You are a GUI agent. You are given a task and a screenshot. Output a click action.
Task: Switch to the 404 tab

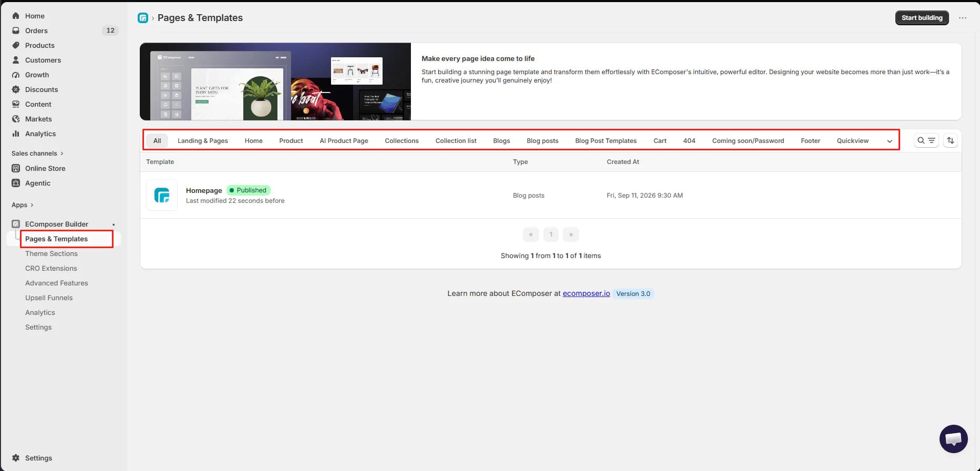click(689, 141)
